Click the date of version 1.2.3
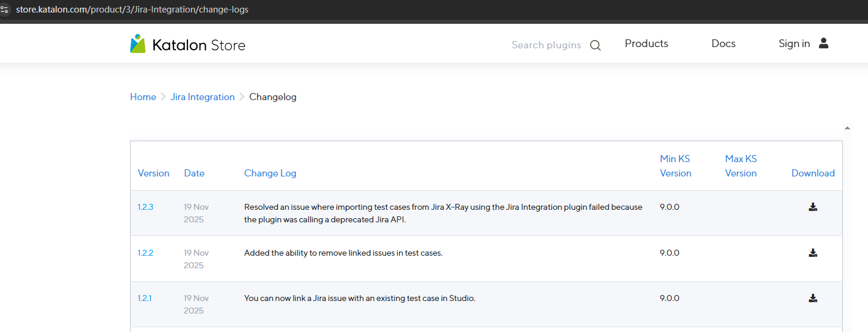 (x=196, y=213)
